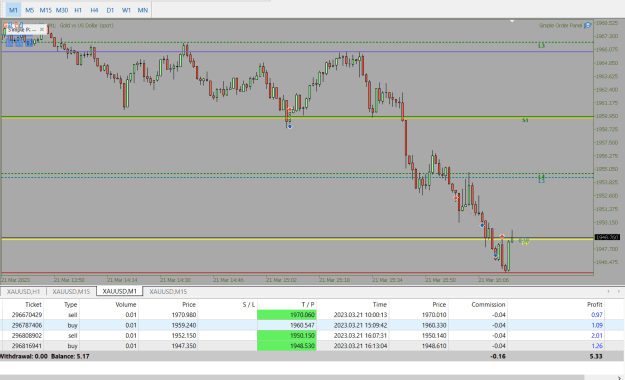Click the green T/P cell 1950.150
Image resolution: width=625 pixels, height=380 pixels.
[287, 335]
